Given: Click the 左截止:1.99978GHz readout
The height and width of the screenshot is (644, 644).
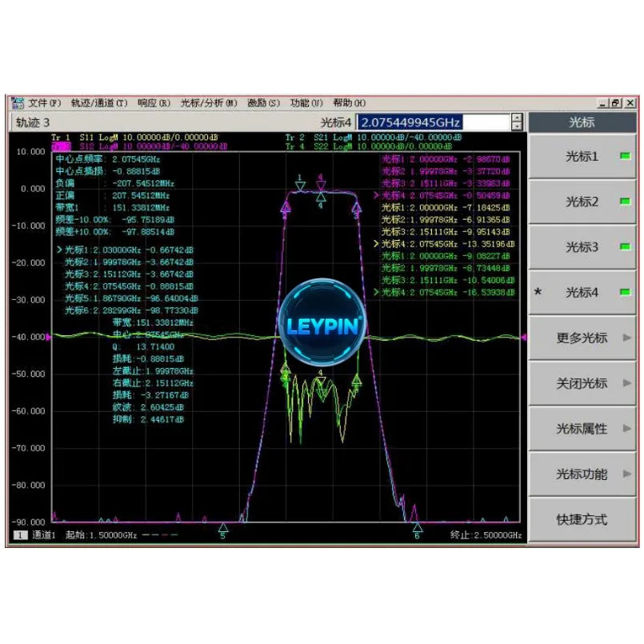Looking at the screenshot, I should [153, 371].
